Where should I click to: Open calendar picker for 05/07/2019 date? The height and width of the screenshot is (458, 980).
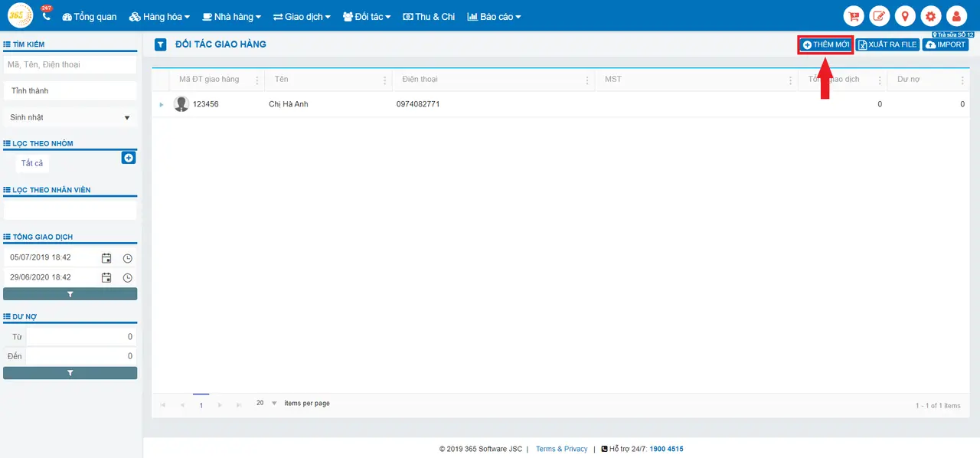[106, 258]
